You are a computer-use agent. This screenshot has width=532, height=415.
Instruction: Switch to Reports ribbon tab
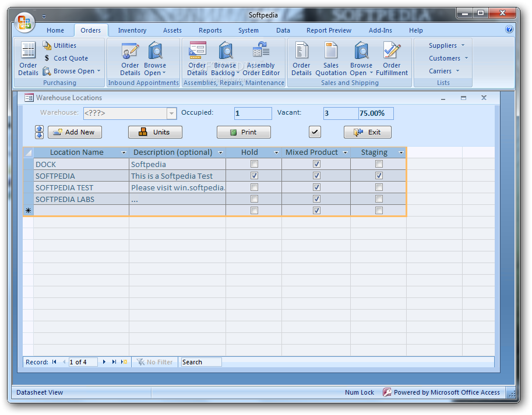click(x=210, y=30)
